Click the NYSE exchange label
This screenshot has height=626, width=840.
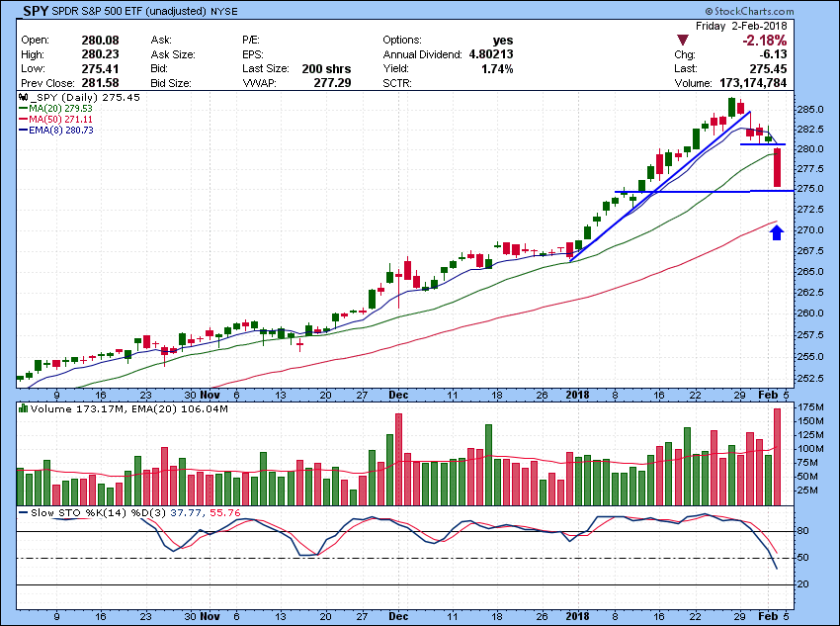(224, 11)
